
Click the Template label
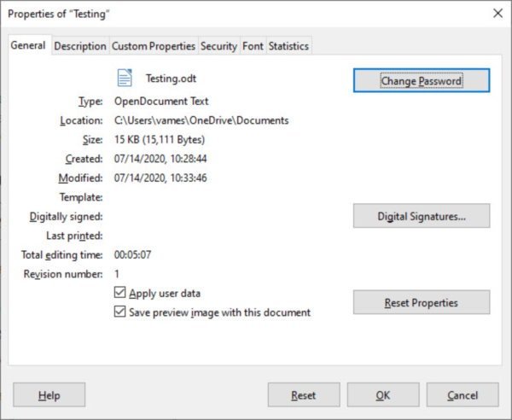point(81,197)
